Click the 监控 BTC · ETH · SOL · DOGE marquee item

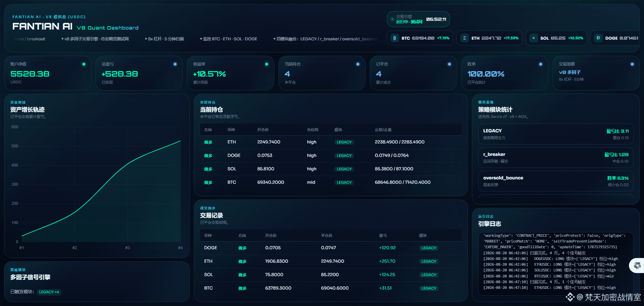[x=229, y=39]
